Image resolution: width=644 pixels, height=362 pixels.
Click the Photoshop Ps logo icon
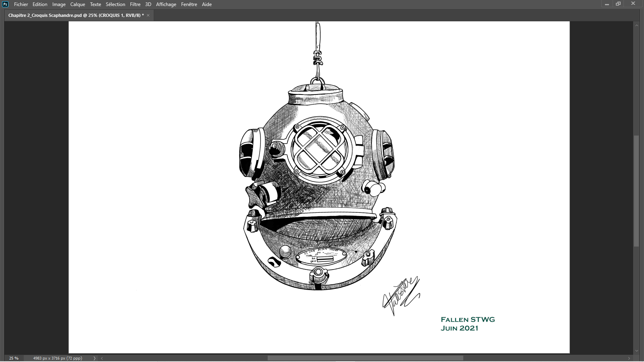5,4
